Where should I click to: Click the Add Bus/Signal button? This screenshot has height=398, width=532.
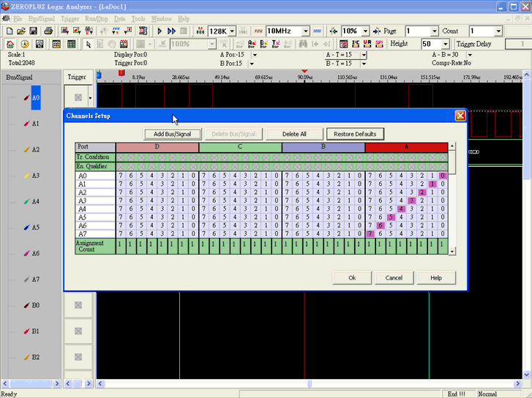[172, 134]
